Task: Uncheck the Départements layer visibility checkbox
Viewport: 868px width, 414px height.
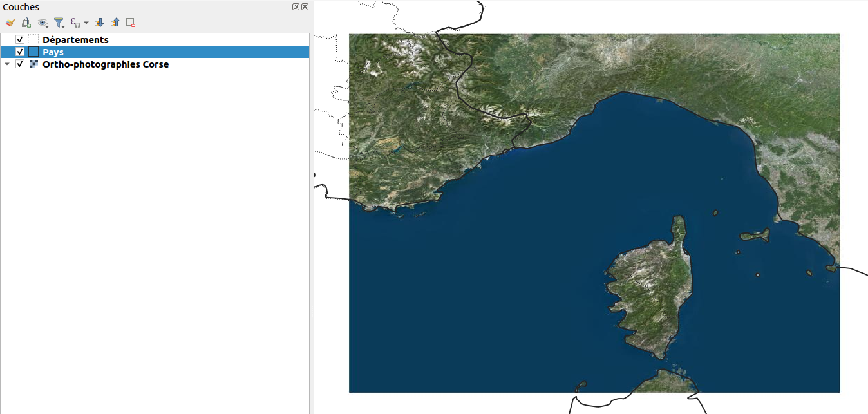Action: pos(19,39)
